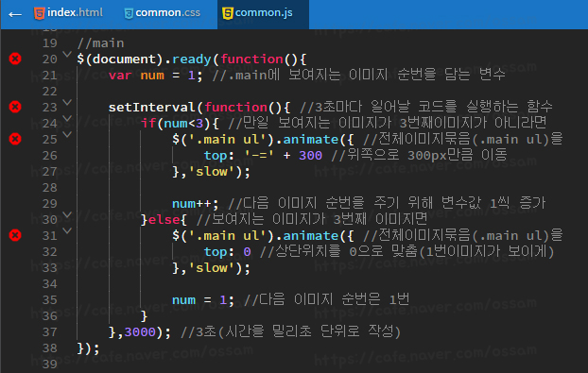
Task: Click line number 36
Action: [x=50, y=316]
